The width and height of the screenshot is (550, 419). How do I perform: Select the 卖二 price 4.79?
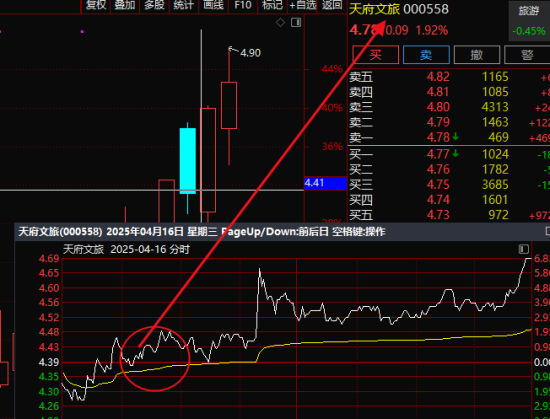[438, 122]
